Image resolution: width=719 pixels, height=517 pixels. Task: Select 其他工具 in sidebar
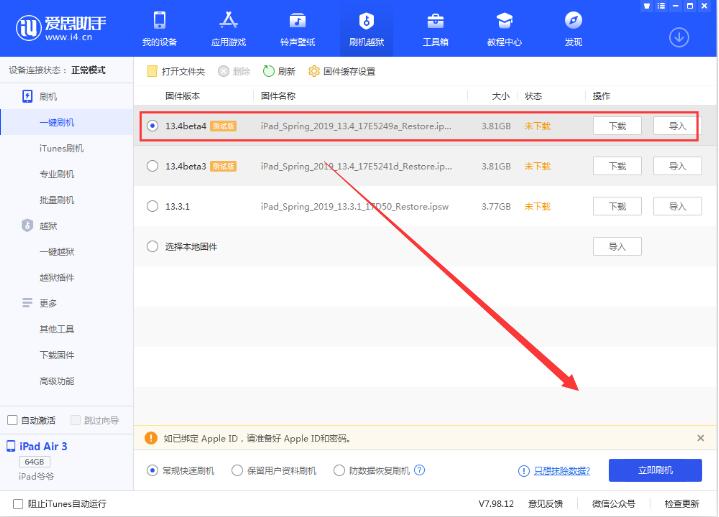click(57, 329)
